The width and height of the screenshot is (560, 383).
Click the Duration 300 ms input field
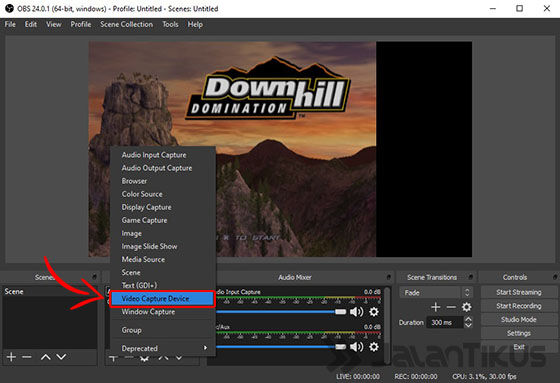pyautogui.click(x=445, y=323)
